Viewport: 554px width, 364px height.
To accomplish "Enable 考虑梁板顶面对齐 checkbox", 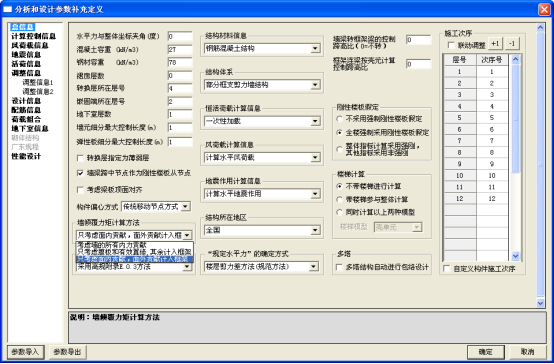I will (x=80, y=190).
